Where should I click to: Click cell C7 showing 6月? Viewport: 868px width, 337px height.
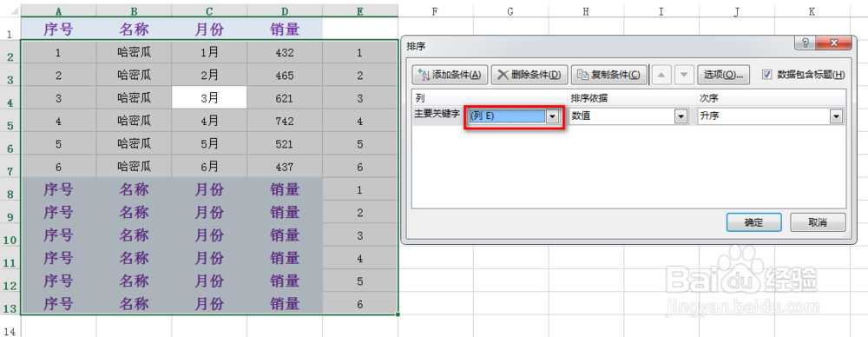(208, 166)
